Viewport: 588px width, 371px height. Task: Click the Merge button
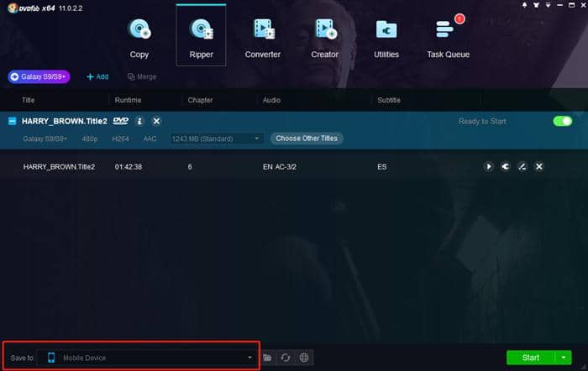[142, 77]
